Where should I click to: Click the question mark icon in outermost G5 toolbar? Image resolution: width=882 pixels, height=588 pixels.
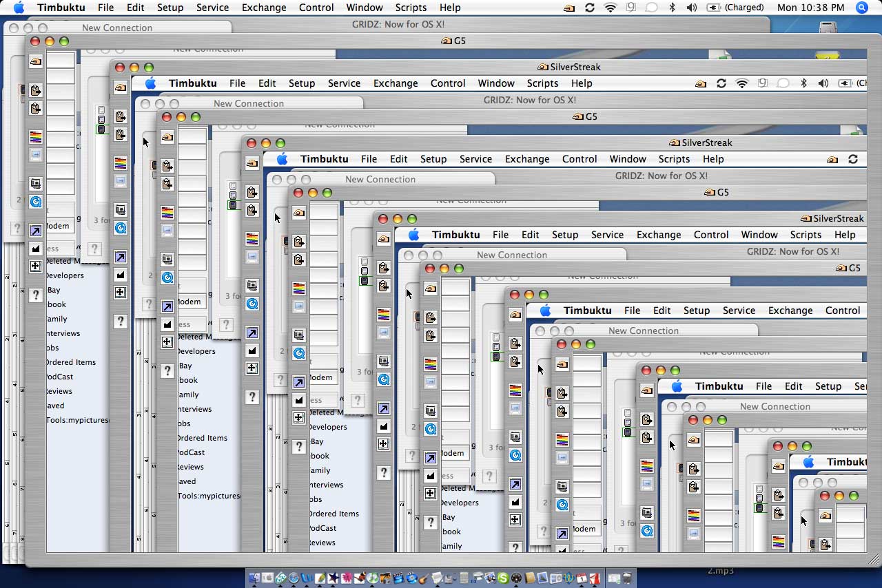coord(36,295)
